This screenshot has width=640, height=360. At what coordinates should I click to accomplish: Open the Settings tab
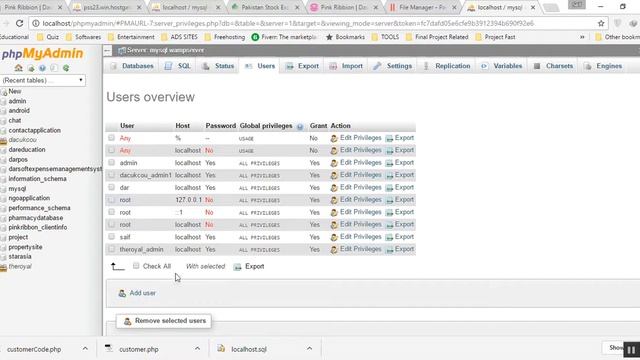click(393, 66)
